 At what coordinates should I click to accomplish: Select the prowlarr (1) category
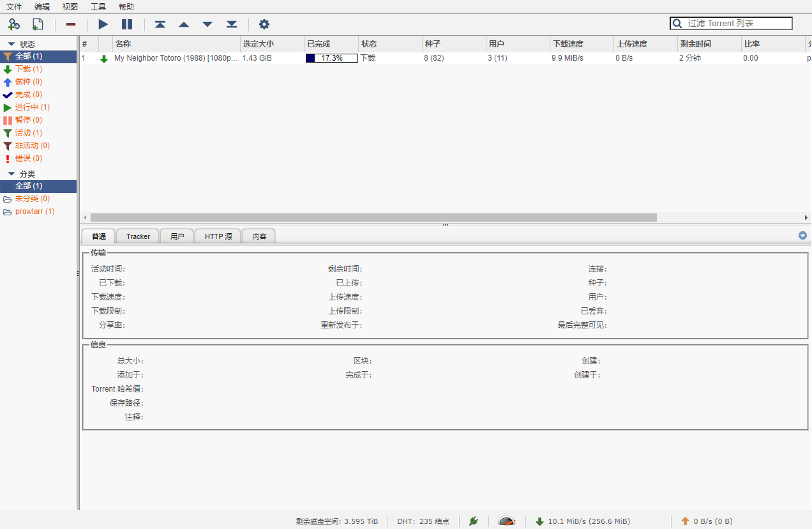(34, 211)
